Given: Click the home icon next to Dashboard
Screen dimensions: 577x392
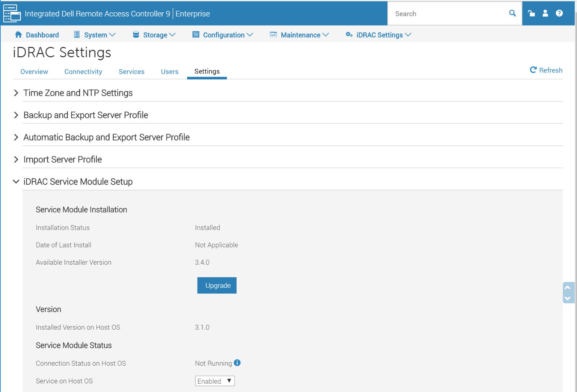Looking at the screenshot, I should [18, 35].
